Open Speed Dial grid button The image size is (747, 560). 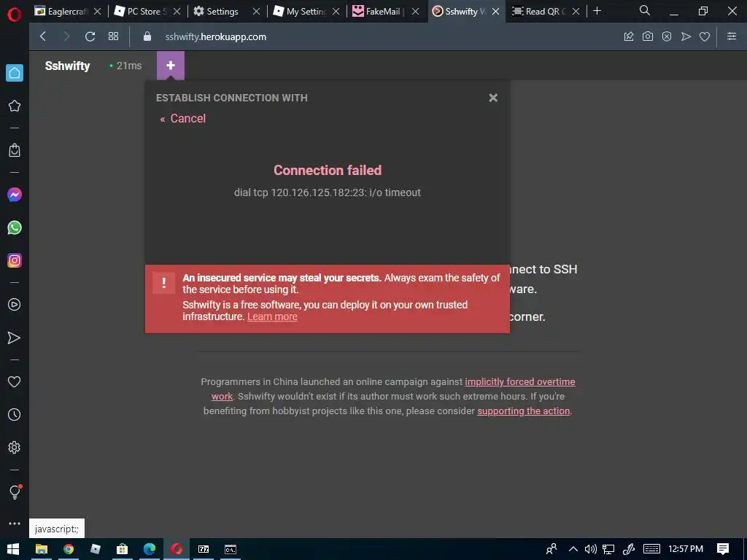click(113, 36)
